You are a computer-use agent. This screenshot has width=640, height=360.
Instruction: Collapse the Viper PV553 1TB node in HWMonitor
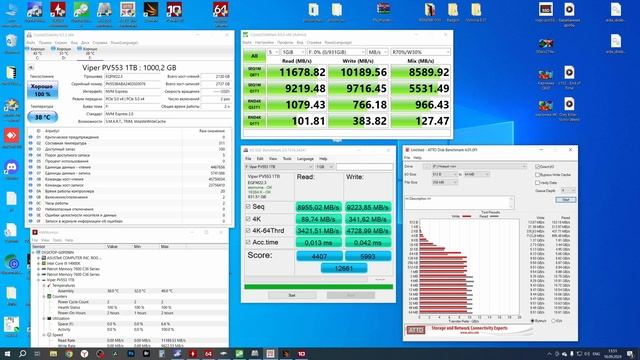[x=39, y=280]
